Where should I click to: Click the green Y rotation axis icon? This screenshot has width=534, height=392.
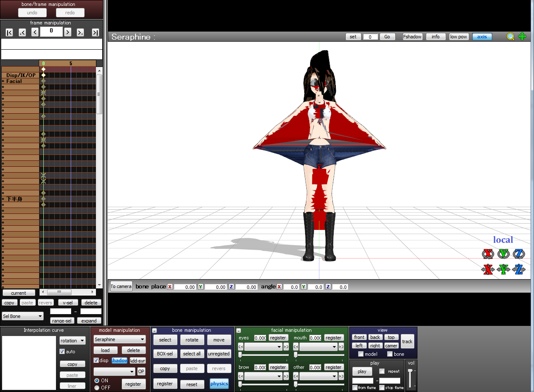point(503,253)
